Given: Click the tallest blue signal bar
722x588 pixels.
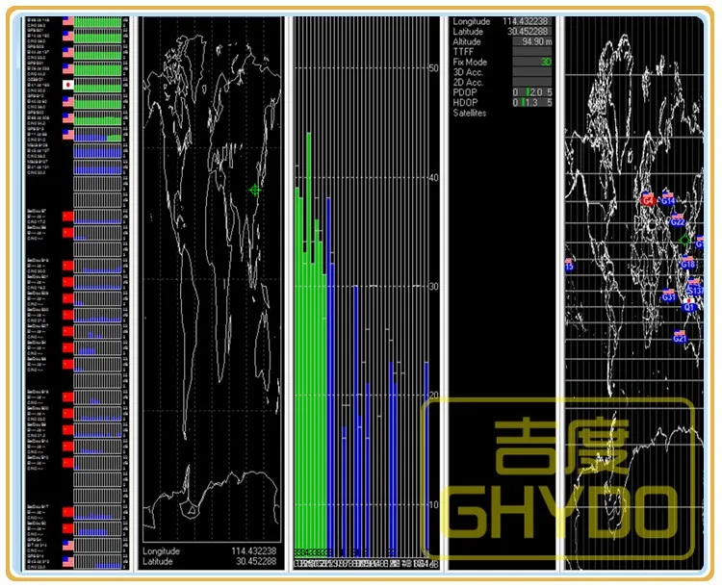Looking at the screenshot, I should coord(328,373).
